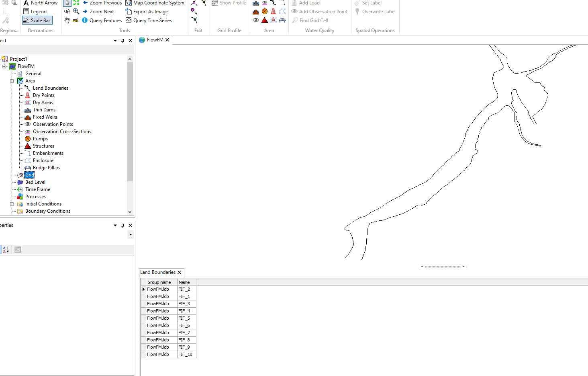Select the Land Boundaries tab
This screenshot has width=588, height=376.
(158, 272)
